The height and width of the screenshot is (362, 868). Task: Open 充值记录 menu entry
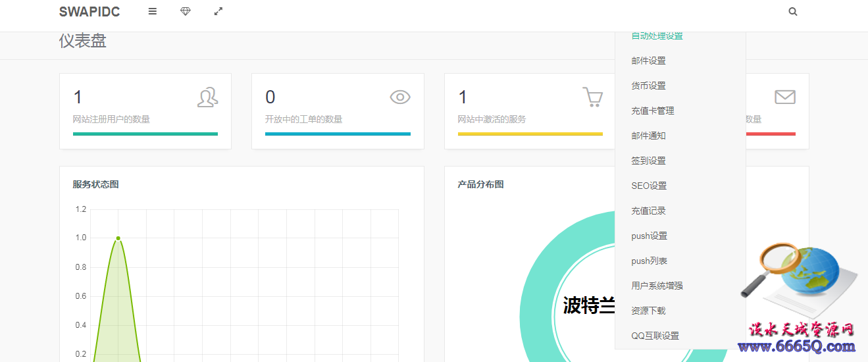pyautogui.click(x=649, y=211)
